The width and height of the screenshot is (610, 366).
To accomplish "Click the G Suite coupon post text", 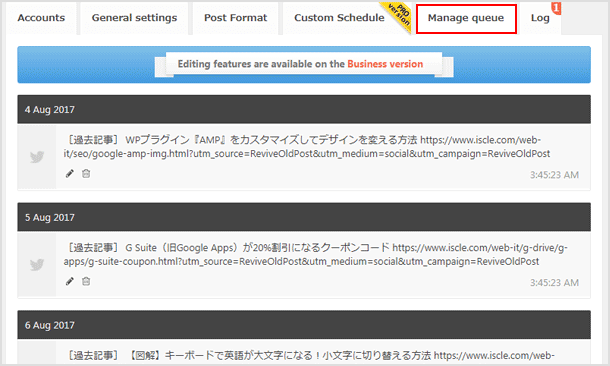I will (316, 254).
